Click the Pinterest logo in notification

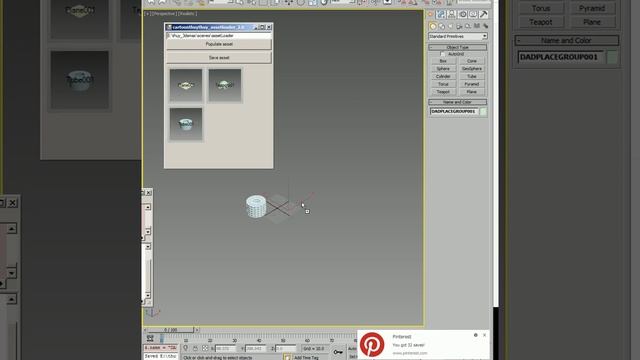tap(372, 344)
